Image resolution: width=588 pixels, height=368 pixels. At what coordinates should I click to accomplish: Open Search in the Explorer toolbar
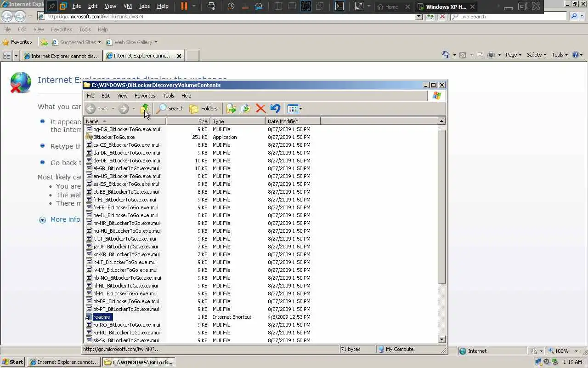click(x=170, y=109)
